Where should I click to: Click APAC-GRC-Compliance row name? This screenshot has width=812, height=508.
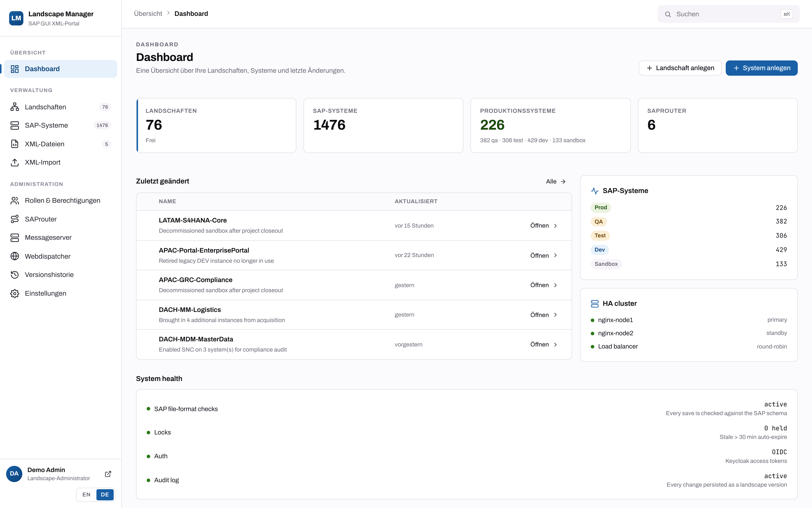[x=196, y=280]
